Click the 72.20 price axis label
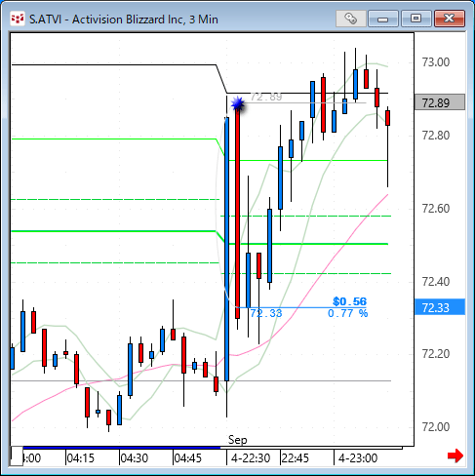The width and height of the screenshot is (475, 476). (436, 354)
